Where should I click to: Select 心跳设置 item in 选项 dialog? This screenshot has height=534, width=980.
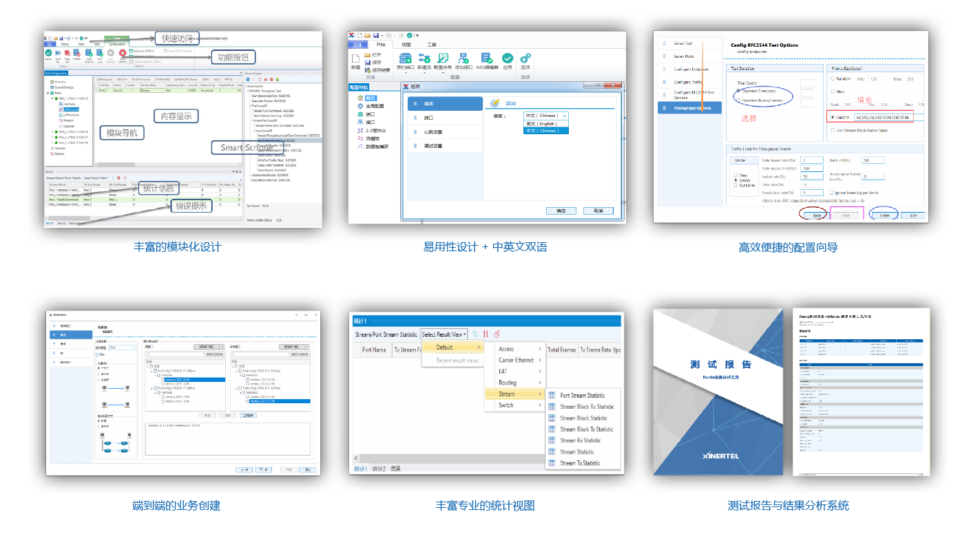[445, 131]
